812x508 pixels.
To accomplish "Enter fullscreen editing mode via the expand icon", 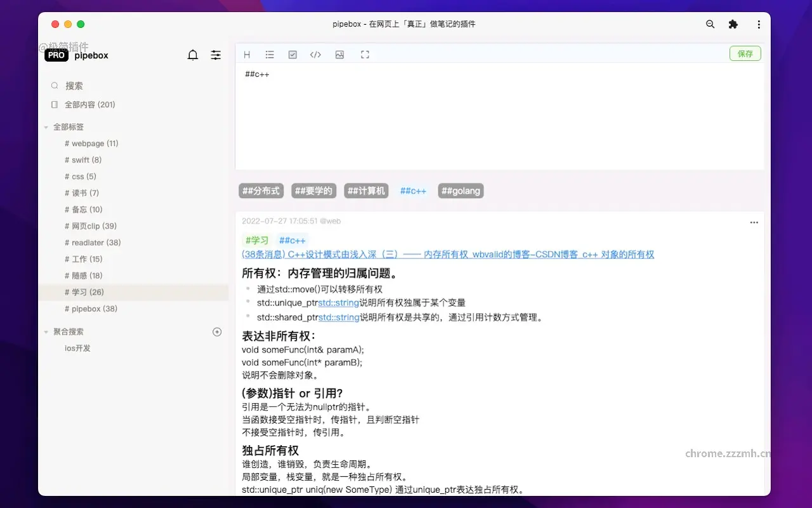I will coord(365,54).
